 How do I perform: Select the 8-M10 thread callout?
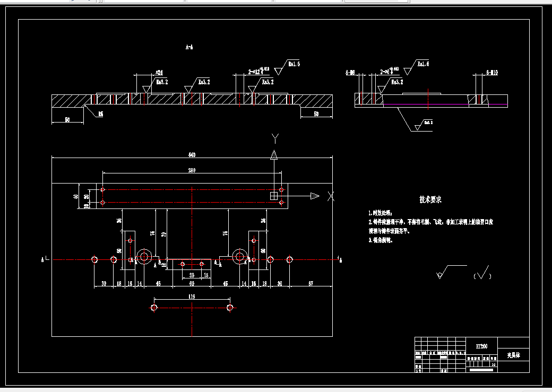(492, 73)
